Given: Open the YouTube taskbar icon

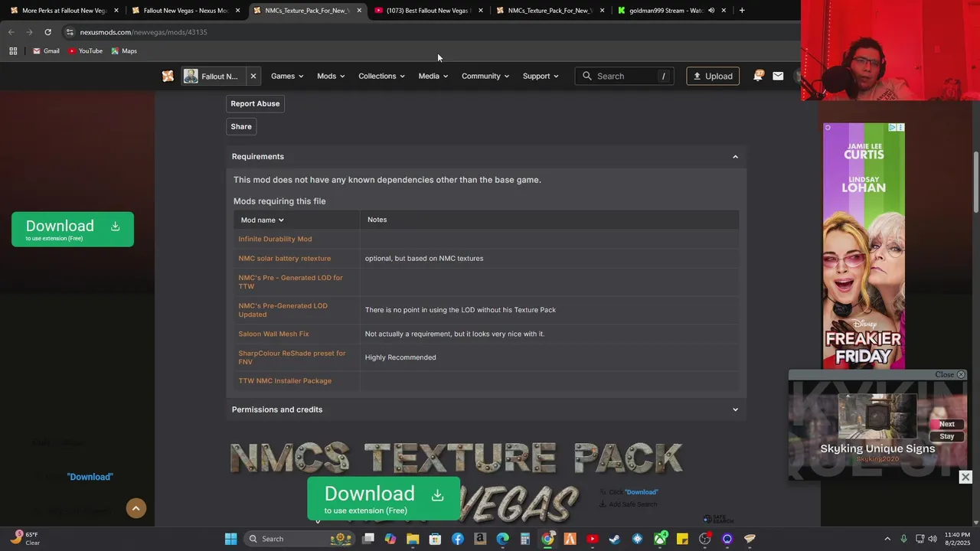Looking at the screenshot, I should coord(592,539).
